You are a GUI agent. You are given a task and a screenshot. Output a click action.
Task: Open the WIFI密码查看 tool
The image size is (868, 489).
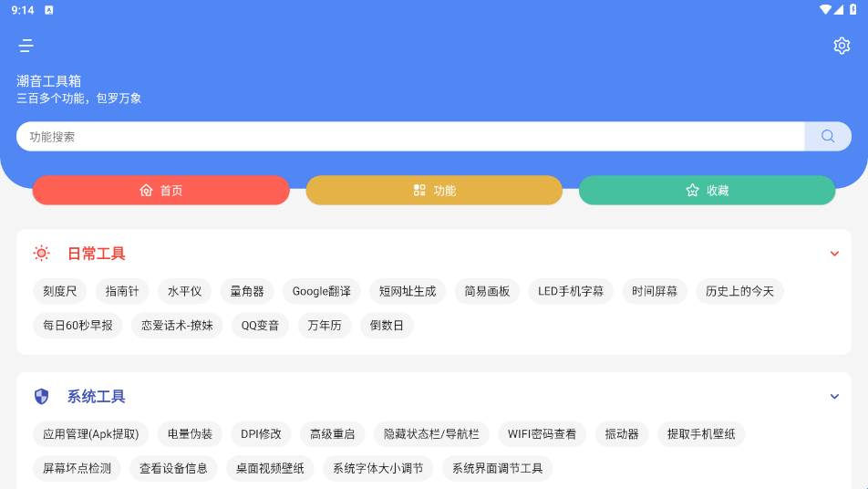tap(542, 434)
